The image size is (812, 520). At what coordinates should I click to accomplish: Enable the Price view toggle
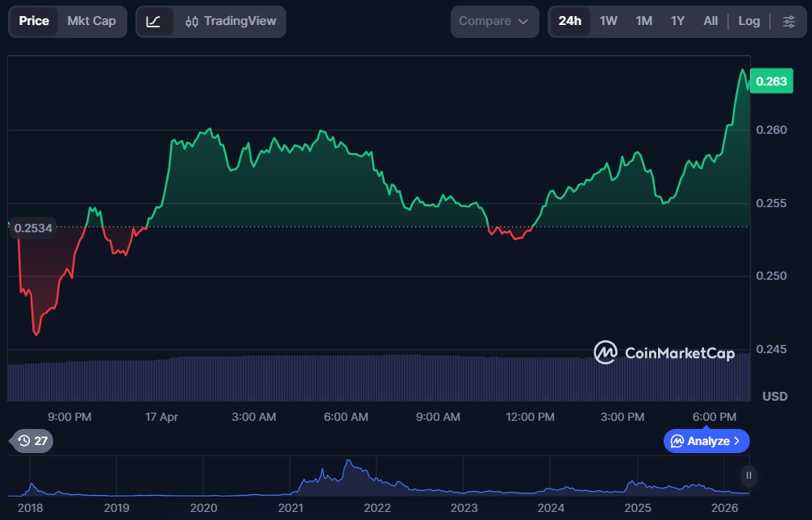34,21
